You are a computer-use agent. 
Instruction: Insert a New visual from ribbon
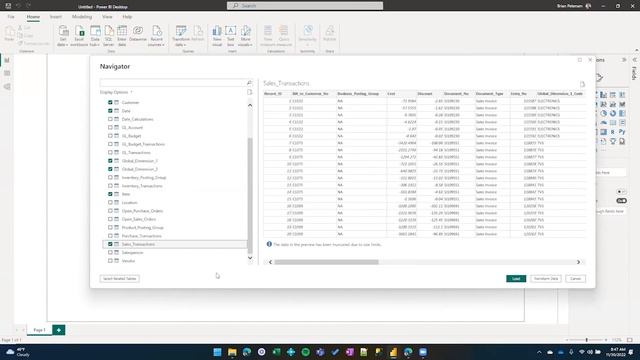(217, 31)
